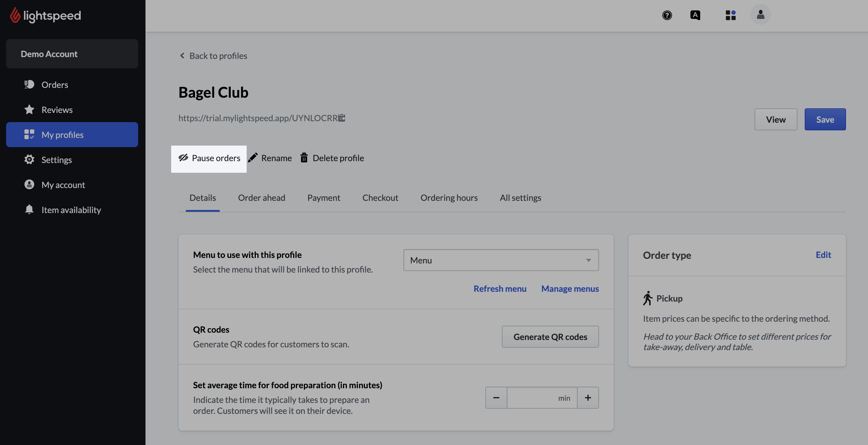Delete the profile using the trash icon
Image resolution: width=868 pixels, height=445 pixels.
point(303,157)
